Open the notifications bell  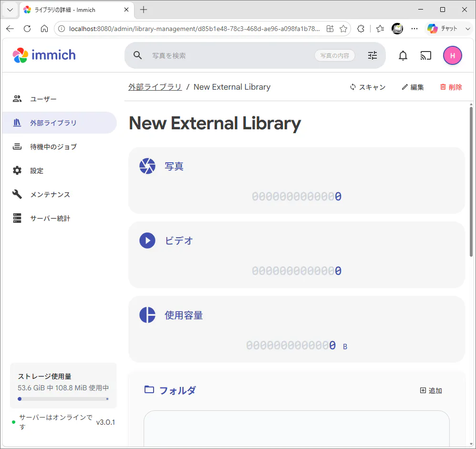pos(403,56)
